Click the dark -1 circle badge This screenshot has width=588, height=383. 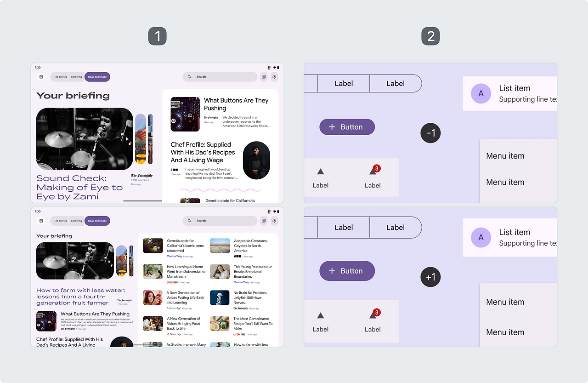[430, 133]
